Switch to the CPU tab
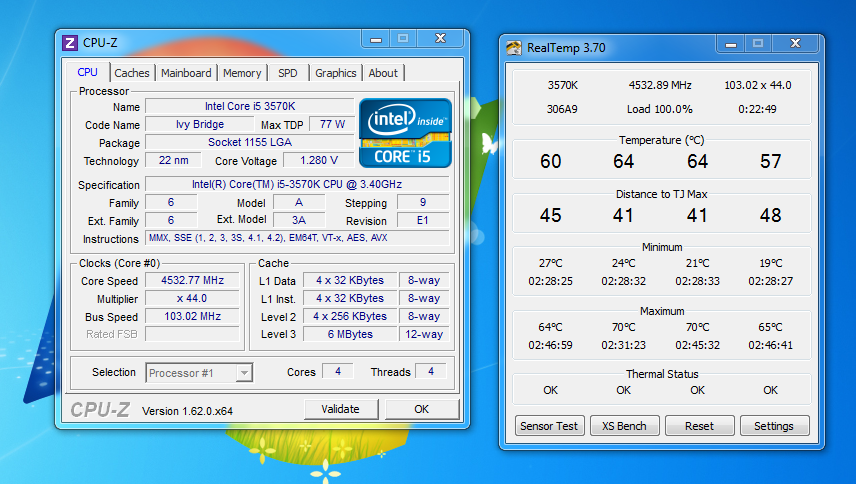This screenshot has width=856, height=484. 87,72
